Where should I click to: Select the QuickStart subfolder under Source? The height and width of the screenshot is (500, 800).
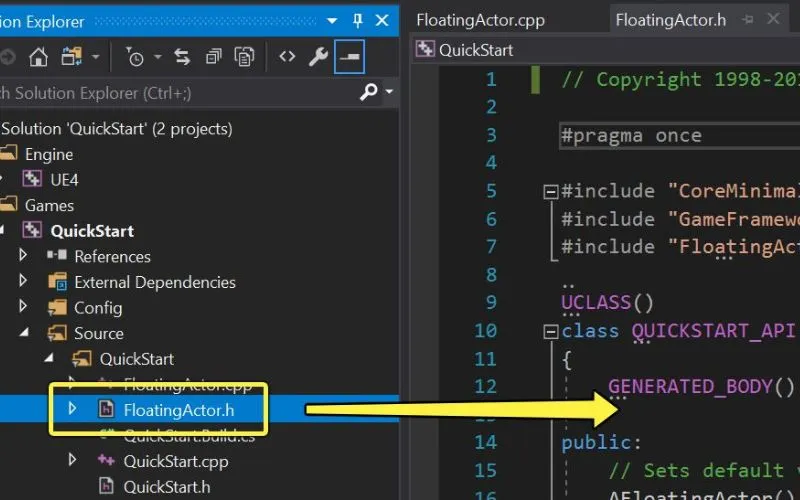[x=137, y=359]
